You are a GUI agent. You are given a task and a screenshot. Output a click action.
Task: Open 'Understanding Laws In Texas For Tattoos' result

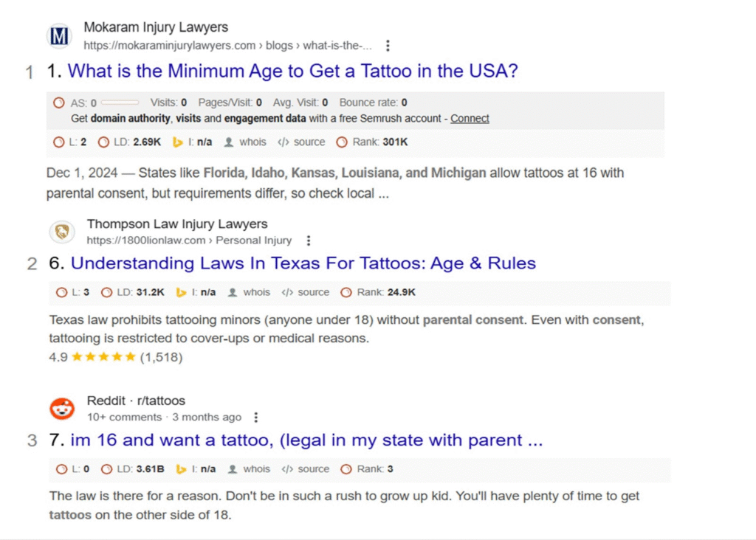coord(303,263)
